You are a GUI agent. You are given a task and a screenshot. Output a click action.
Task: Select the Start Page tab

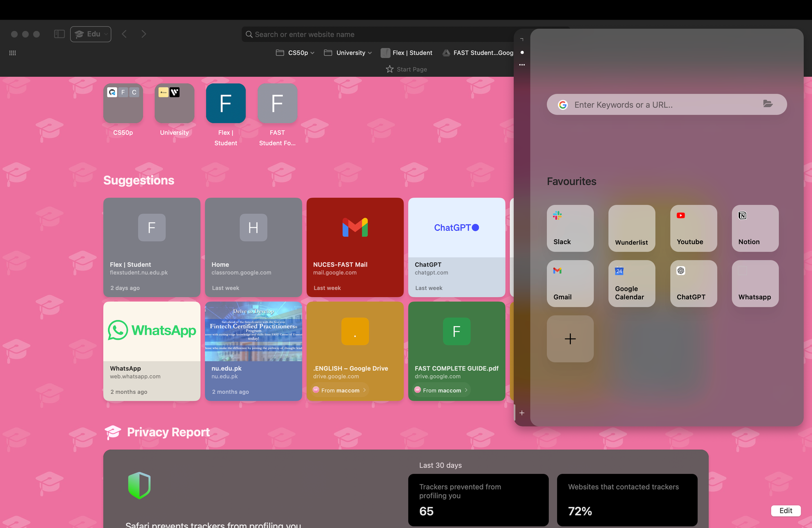pyautogui.click(x=406, y=69)
